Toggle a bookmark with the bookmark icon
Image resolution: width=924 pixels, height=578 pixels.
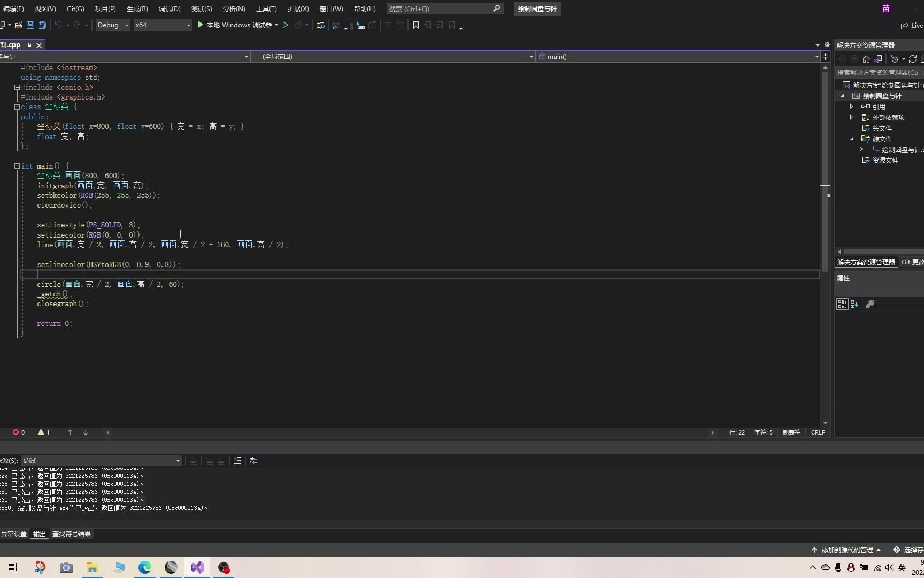point(416,25)
